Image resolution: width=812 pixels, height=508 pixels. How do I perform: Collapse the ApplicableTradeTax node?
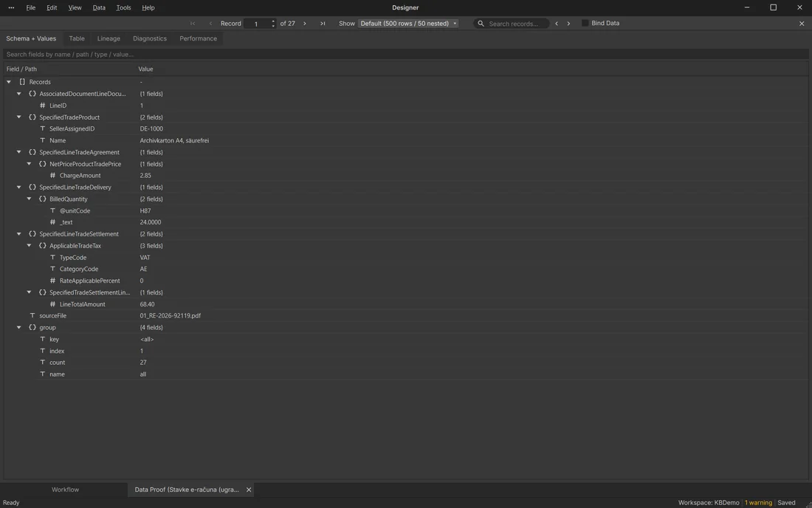click(29, 245)
